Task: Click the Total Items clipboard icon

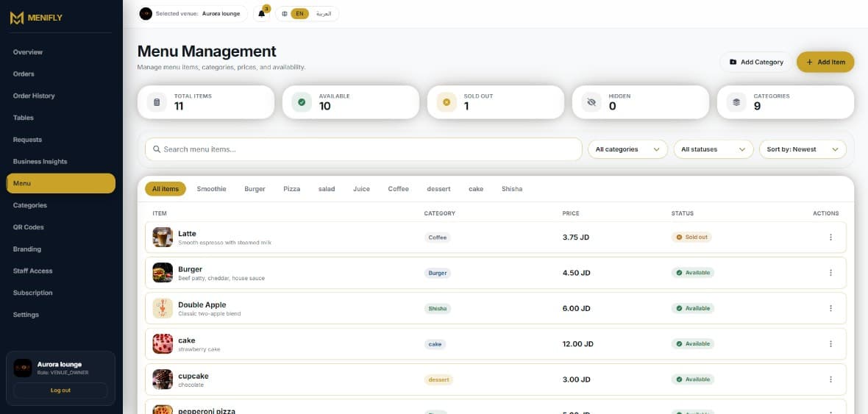Action: coord(157,102)
